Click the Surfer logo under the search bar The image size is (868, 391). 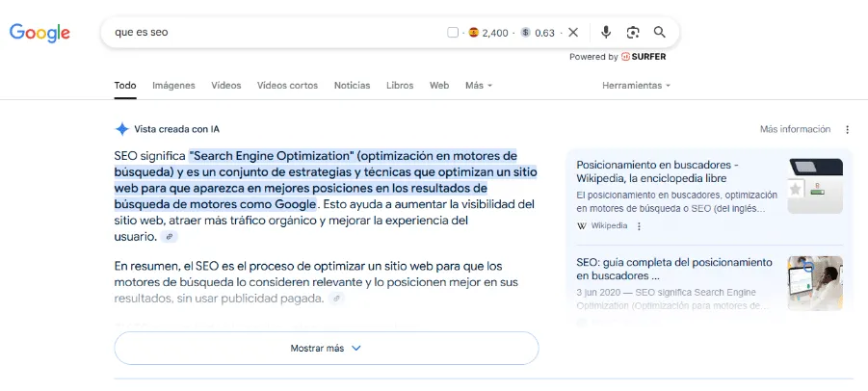coord(644,57)
